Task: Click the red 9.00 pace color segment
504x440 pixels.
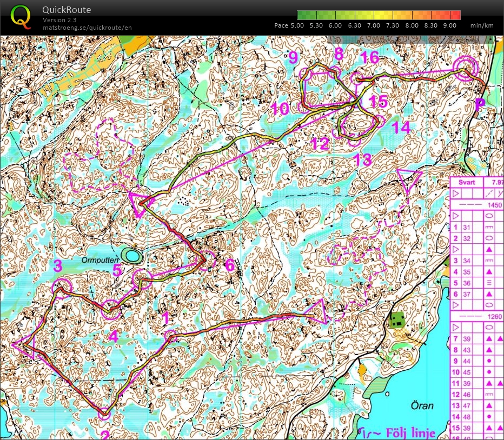Action: click(x=455, y=15)
